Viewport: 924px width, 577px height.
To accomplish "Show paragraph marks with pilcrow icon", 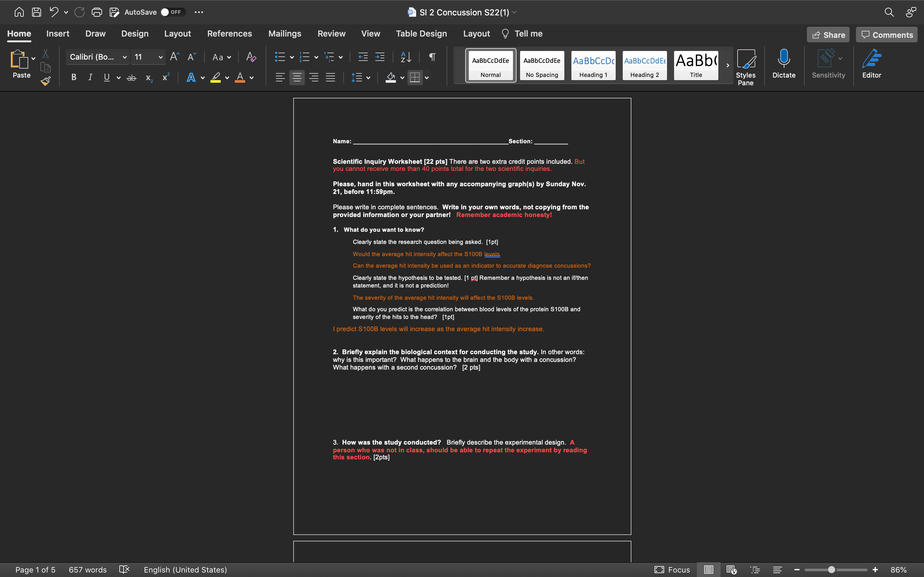I will click(432, 57).
